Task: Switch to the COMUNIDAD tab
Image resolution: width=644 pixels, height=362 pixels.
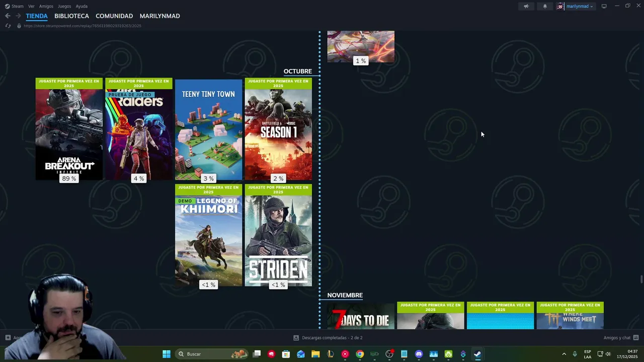Action: point(114,16)
